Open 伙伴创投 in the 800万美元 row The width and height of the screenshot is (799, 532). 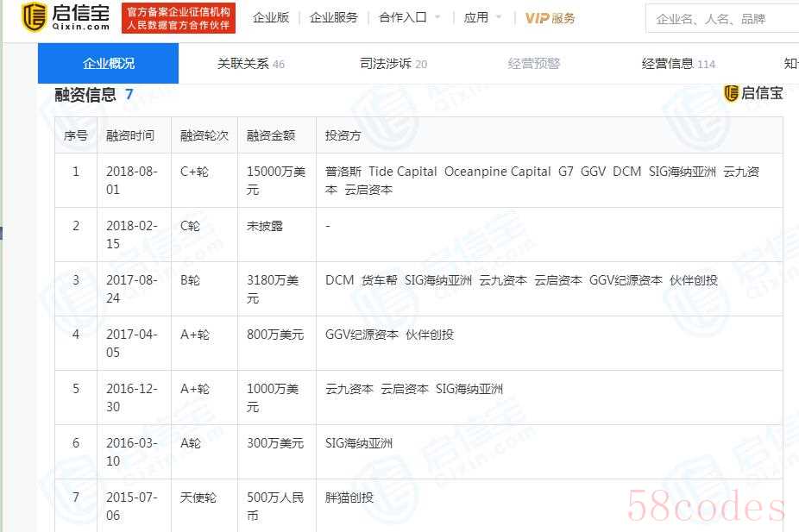click(430, 335)
